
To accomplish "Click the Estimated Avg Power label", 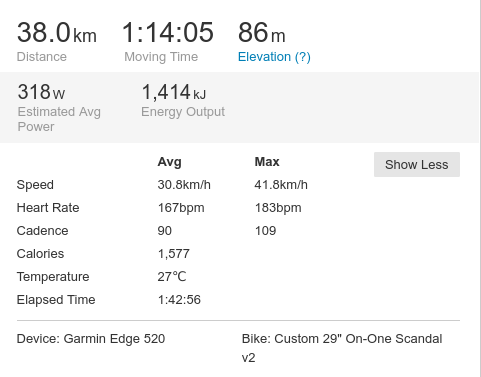I will pos(59,119).
